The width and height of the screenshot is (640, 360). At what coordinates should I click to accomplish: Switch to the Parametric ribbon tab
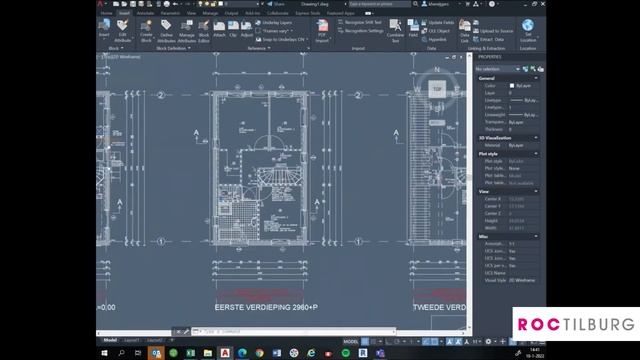(x=170, y=13)
